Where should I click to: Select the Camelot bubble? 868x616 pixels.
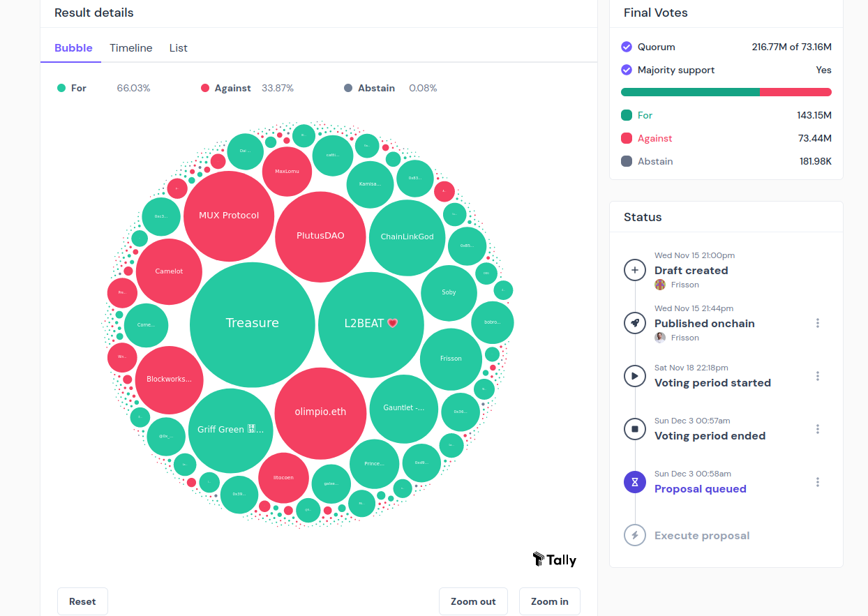(x=169, y=271)
